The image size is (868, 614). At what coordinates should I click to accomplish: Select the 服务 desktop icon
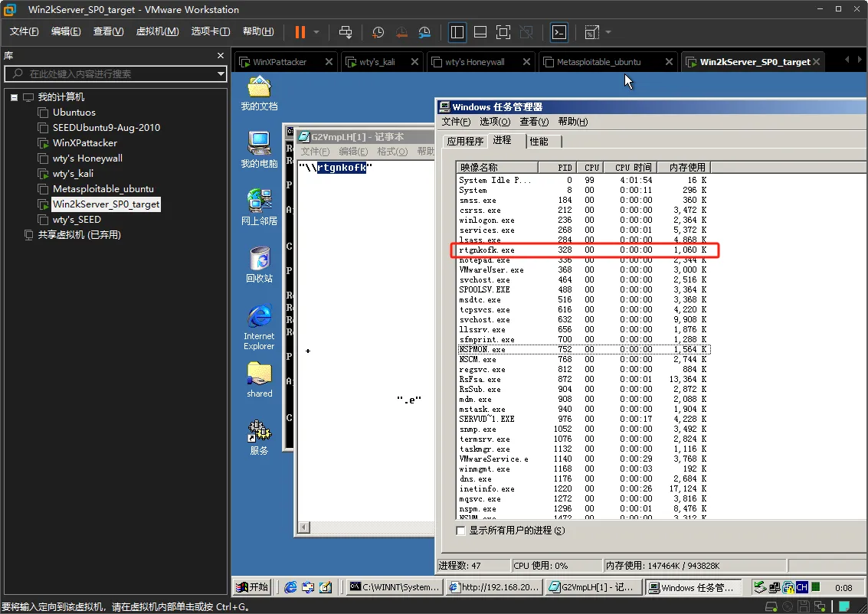click(259, 437)
